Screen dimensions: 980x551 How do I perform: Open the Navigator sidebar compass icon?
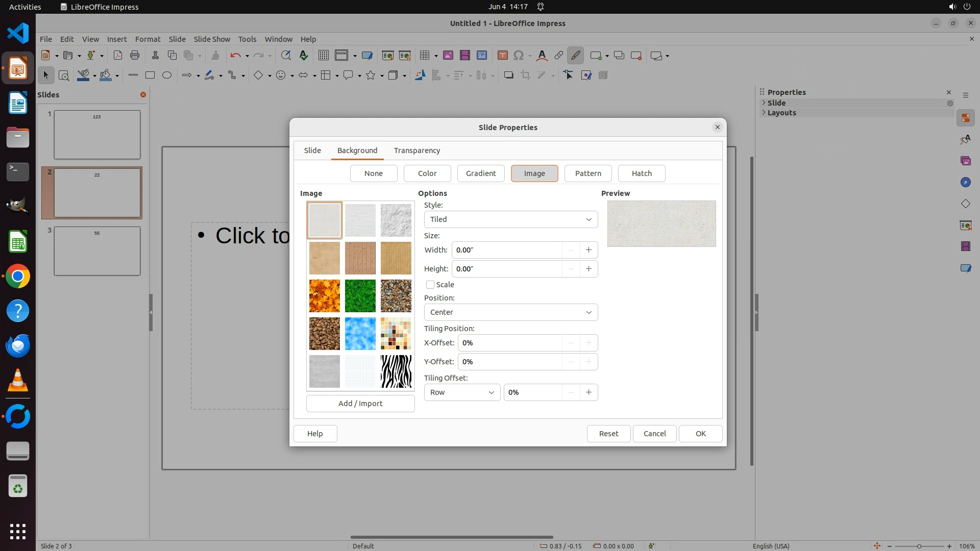[965, 183]
